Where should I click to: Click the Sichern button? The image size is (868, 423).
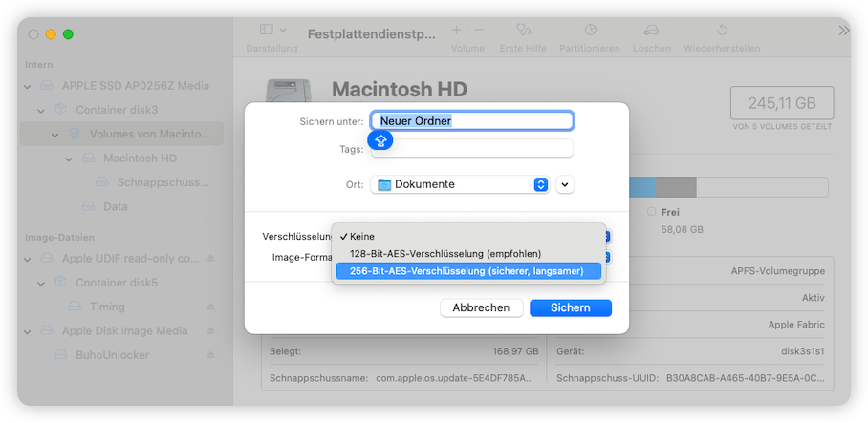(570, 308)
